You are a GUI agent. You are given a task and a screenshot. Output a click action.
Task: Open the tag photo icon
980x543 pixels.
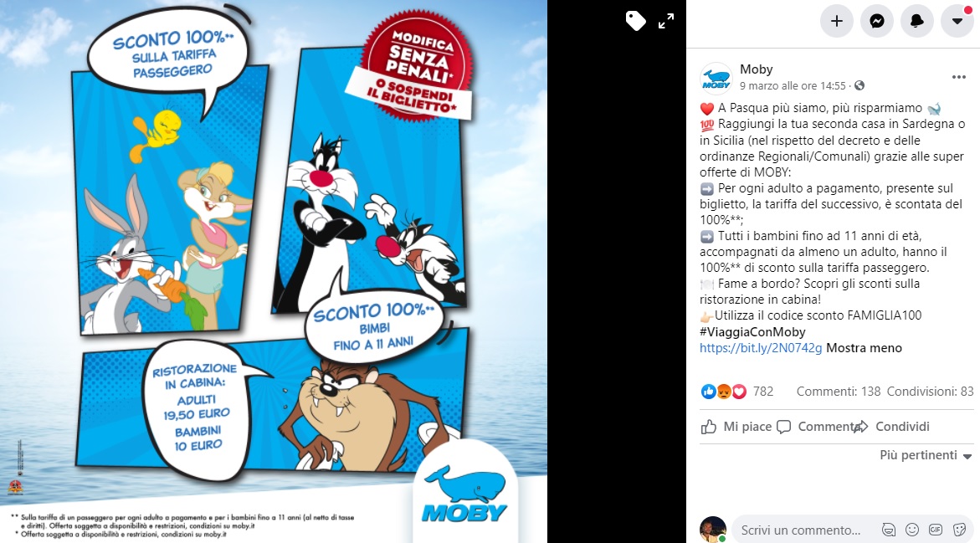636,21
